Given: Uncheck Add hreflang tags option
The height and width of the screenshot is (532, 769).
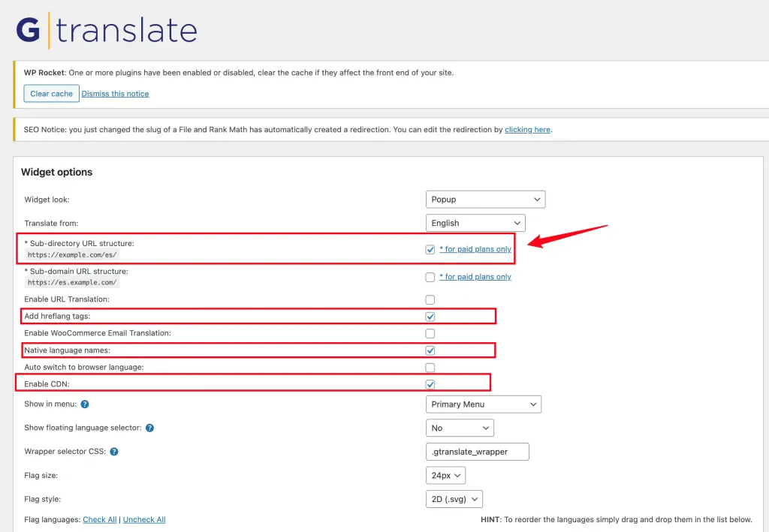Looking at the screenshot, I should 430,317.
